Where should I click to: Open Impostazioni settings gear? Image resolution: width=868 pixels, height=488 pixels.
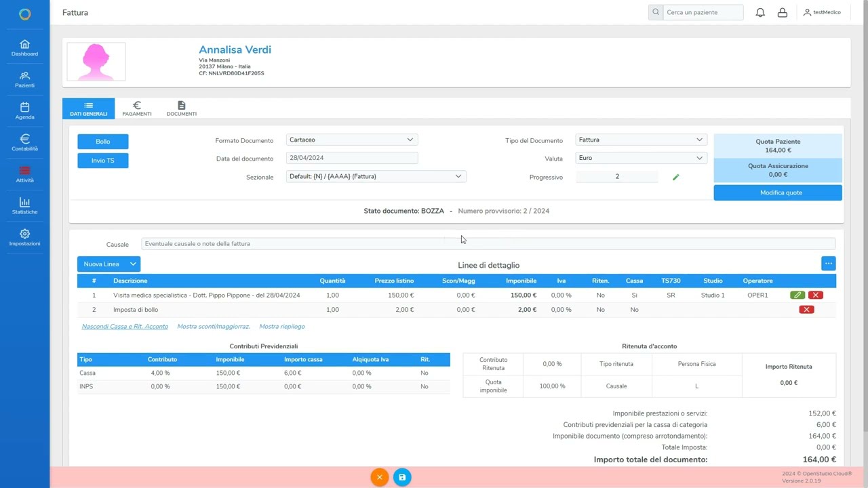coord(24,238)
